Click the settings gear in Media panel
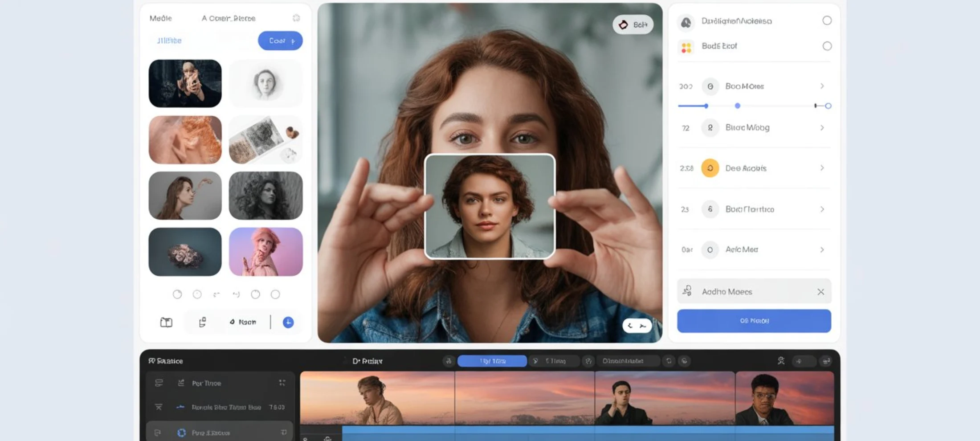Viewport: 980px width, 441px height. click(296, 18)
